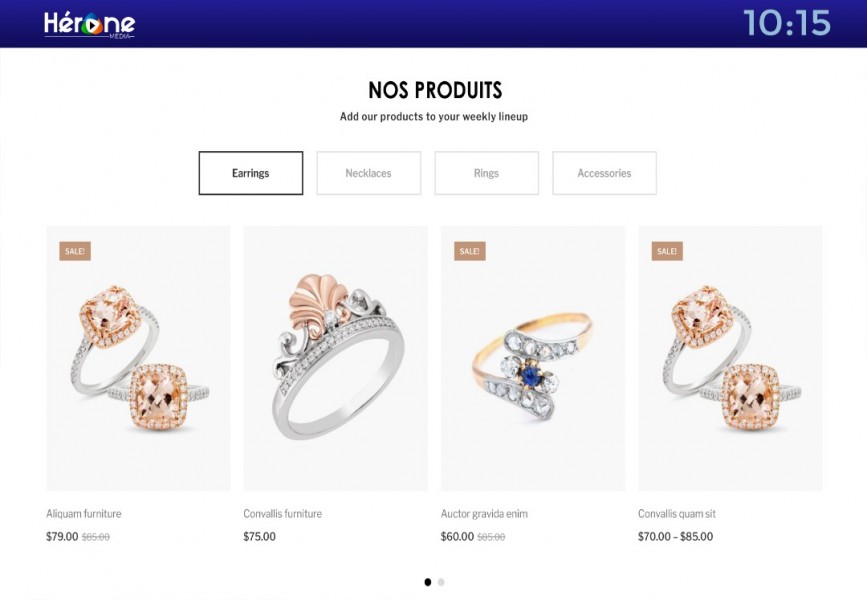Click the $79.00 price of Aliquam furniture
Image resolution: width=867 pixels, height=600 pixels.
pyautogui.click(x=62, y=536)
